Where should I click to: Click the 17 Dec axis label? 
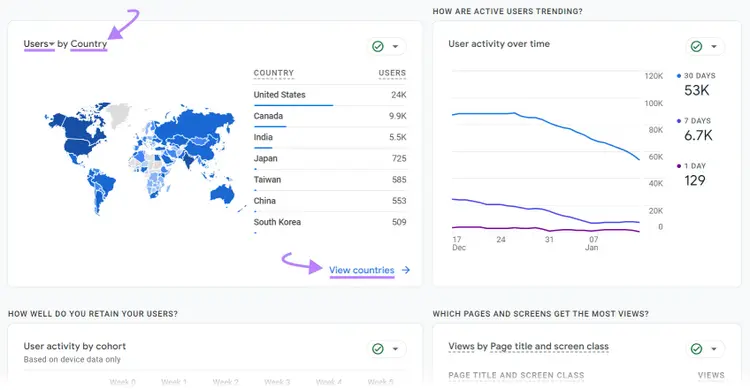pyautogui.click(x=459, y=243)
